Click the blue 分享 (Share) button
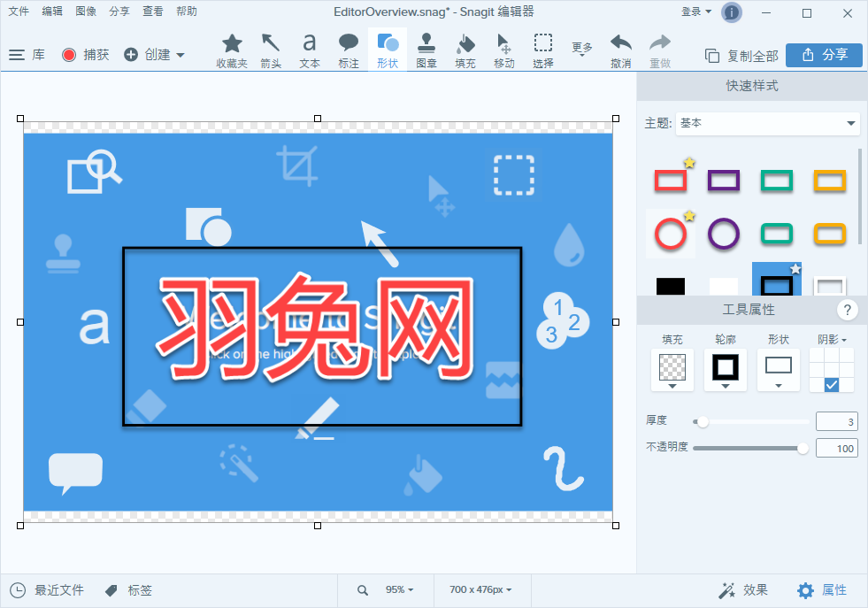 [x=824, y=55]
